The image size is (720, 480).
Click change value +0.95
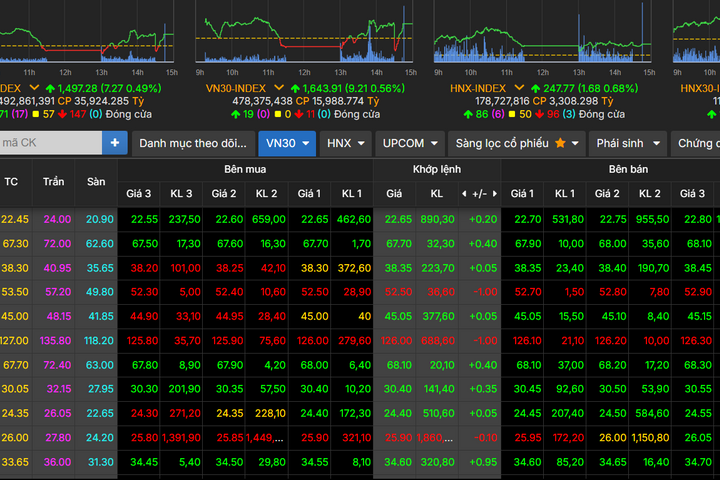click(x=483, y=462)
